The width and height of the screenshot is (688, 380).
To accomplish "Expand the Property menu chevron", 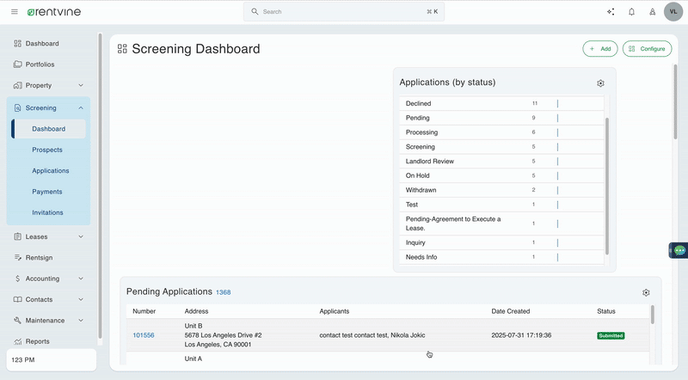I will [x=81, y=85].
